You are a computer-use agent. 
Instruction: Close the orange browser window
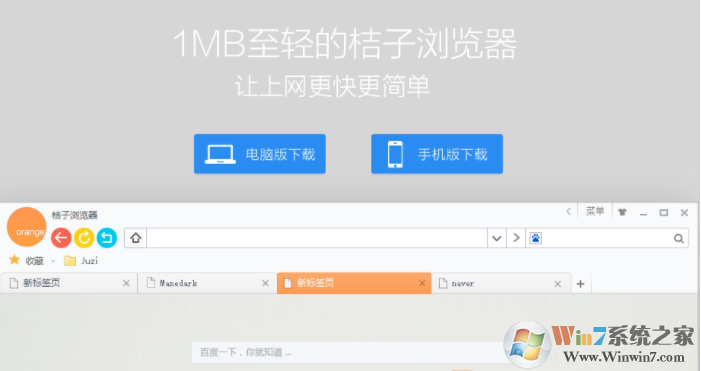tap(684, 213)
